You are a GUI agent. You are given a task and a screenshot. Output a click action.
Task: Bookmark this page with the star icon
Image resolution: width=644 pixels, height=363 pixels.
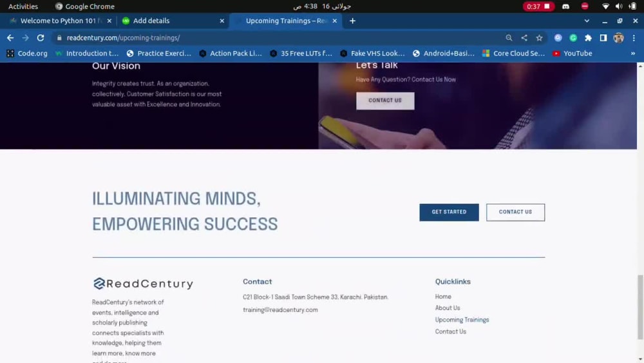point(539,38)
